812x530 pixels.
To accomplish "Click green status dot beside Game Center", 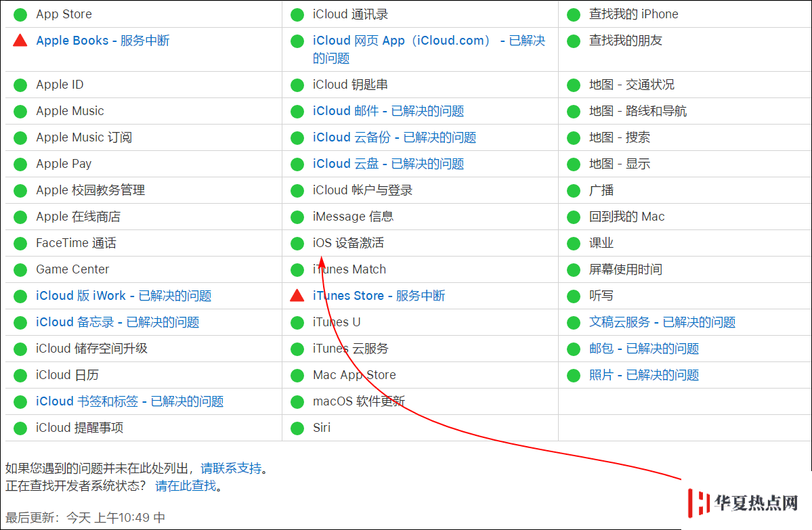I will tap(20, 269).
